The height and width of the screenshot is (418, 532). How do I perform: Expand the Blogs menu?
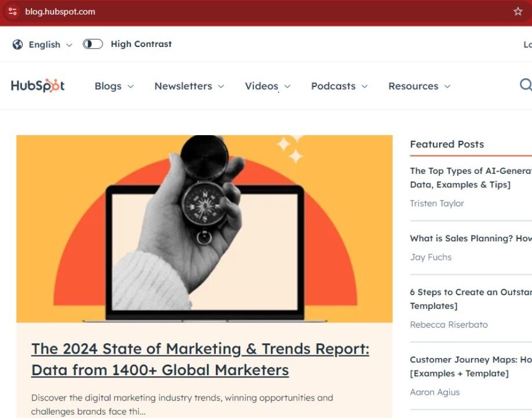point(114,86)
